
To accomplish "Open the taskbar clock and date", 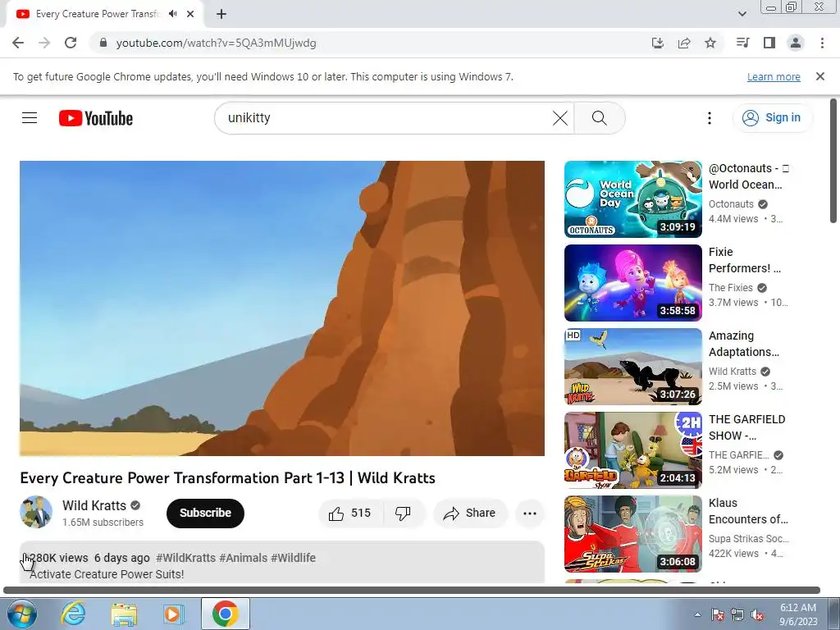I will [798, 614].
